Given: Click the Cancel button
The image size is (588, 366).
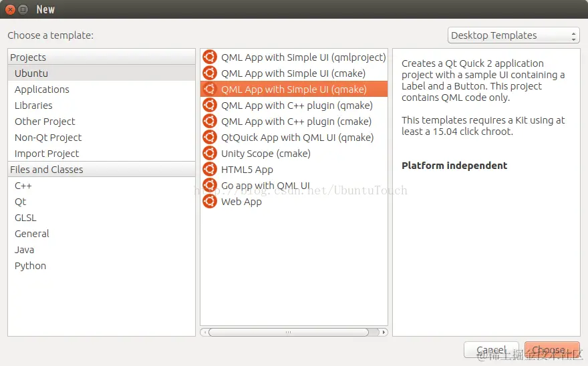Looking at the screenshot, I should [491, 350].
